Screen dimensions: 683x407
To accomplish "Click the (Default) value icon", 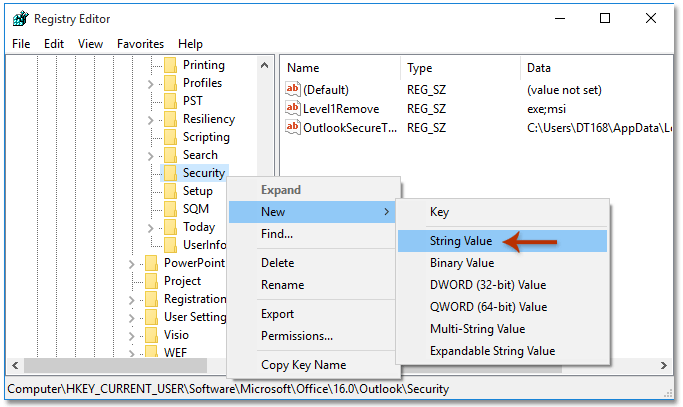I will coord(293,89).
